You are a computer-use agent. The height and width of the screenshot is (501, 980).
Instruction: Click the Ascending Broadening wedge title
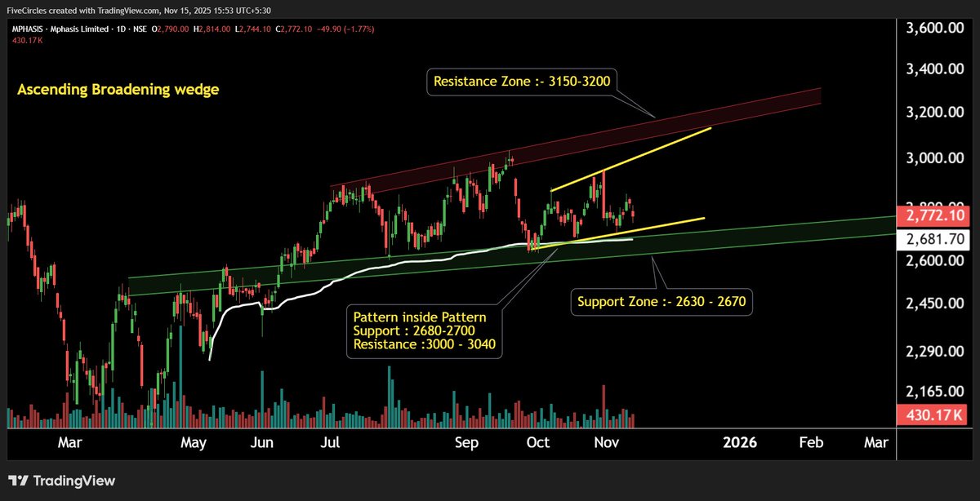point(117,89)
